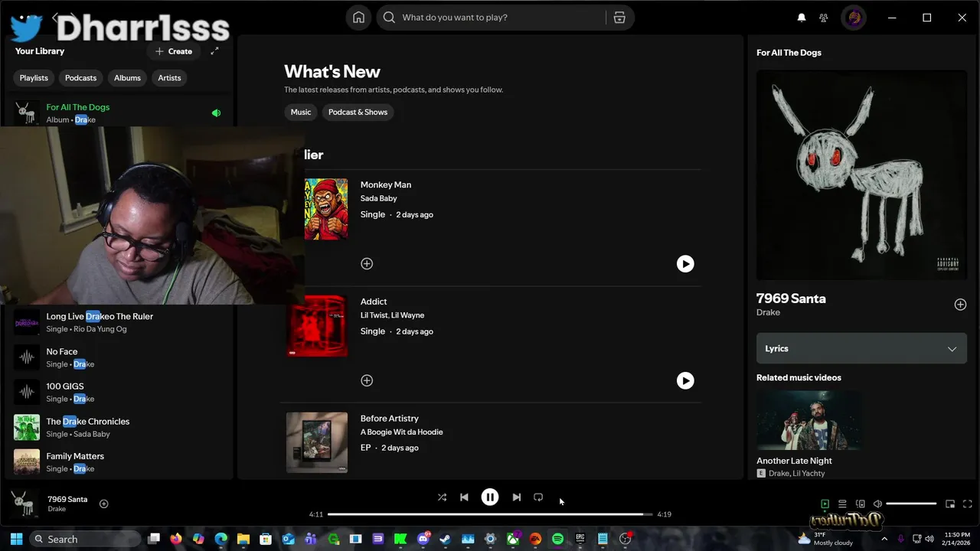Filter library by Albums
Screen dimensions: 980x551
[127, 78]
